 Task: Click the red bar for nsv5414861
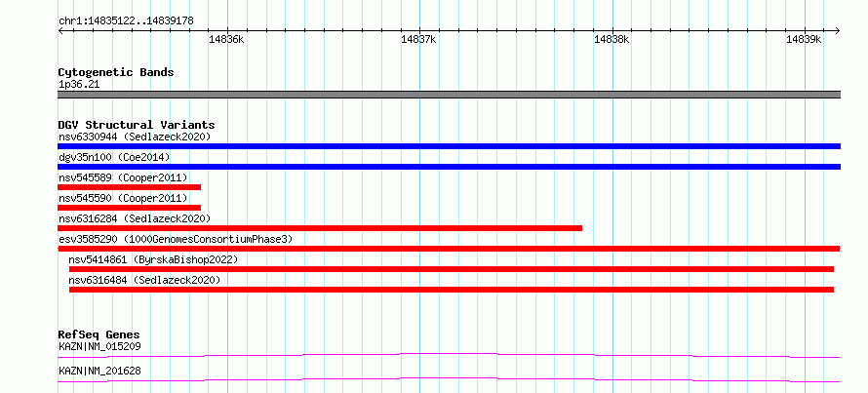click(452, 269)
